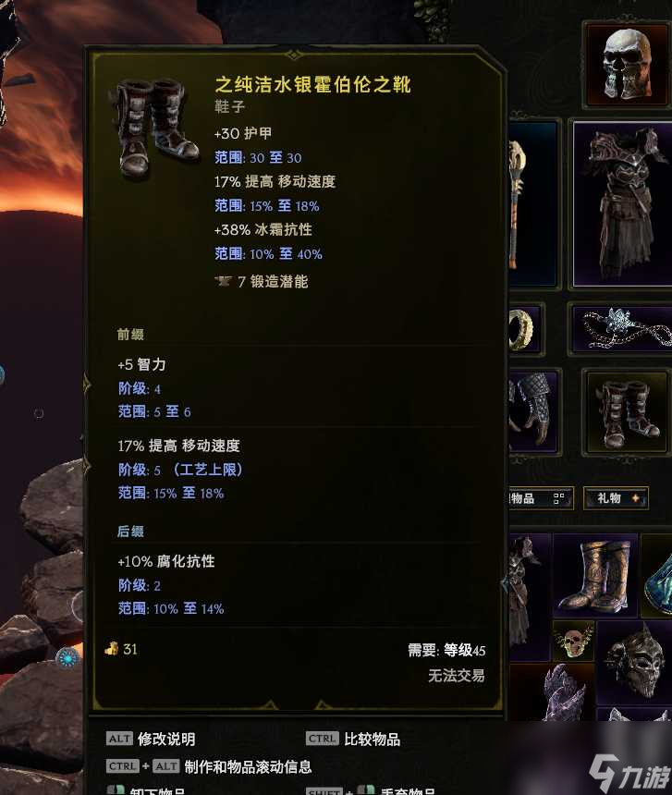Select the chain amulet equipment slot
Image resolution: width=672 pixels, height=795 pixels.
point(622,328)
